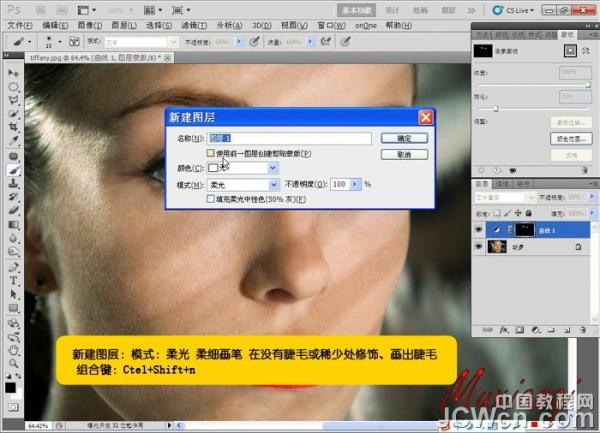
Task: Open the 模式 blend mode dropdown
Action: [x=273, y=185]
